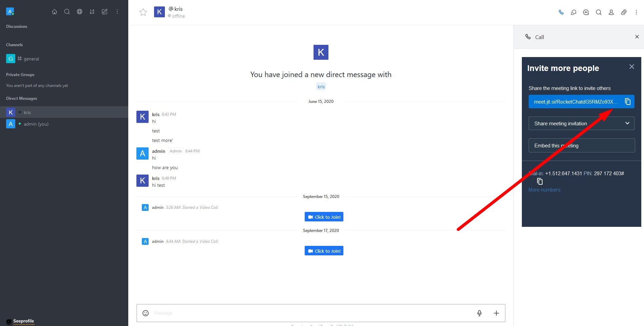Create new with the pencil icon

coord(105,12)
